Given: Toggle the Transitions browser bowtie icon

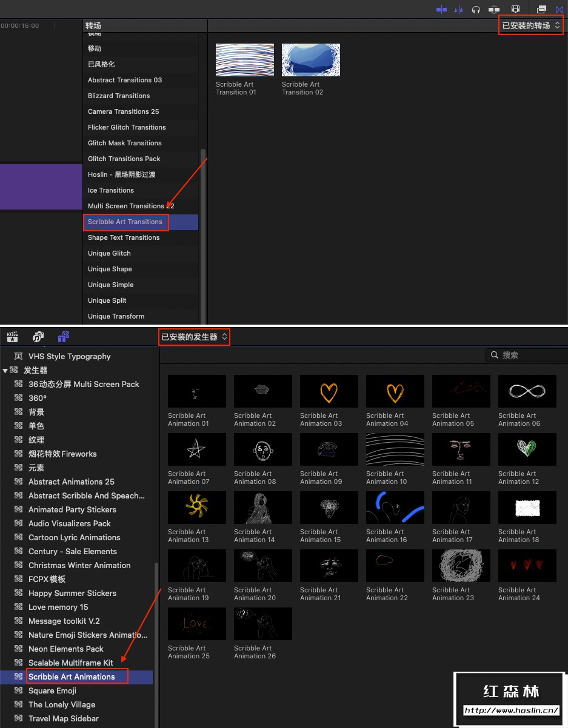Looking at the screenshot, I should (x=560, y=9).
